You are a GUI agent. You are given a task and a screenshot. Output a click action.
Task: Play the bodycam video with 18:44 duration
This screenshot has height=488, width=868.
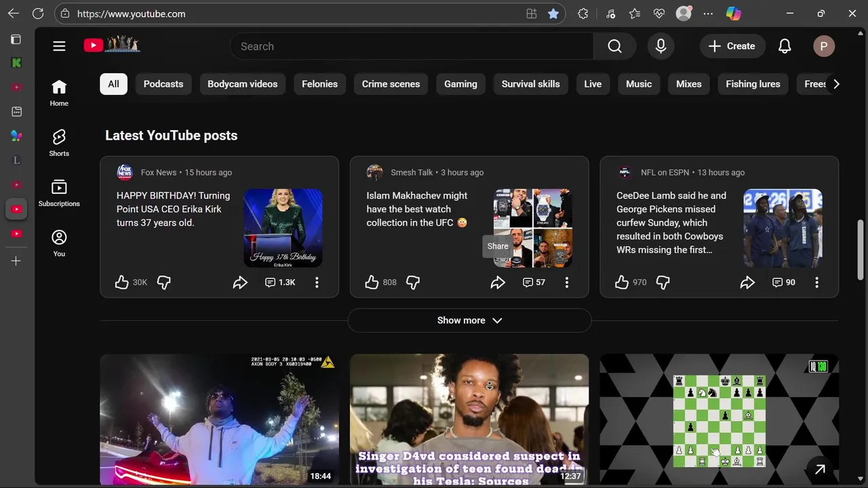219,420
